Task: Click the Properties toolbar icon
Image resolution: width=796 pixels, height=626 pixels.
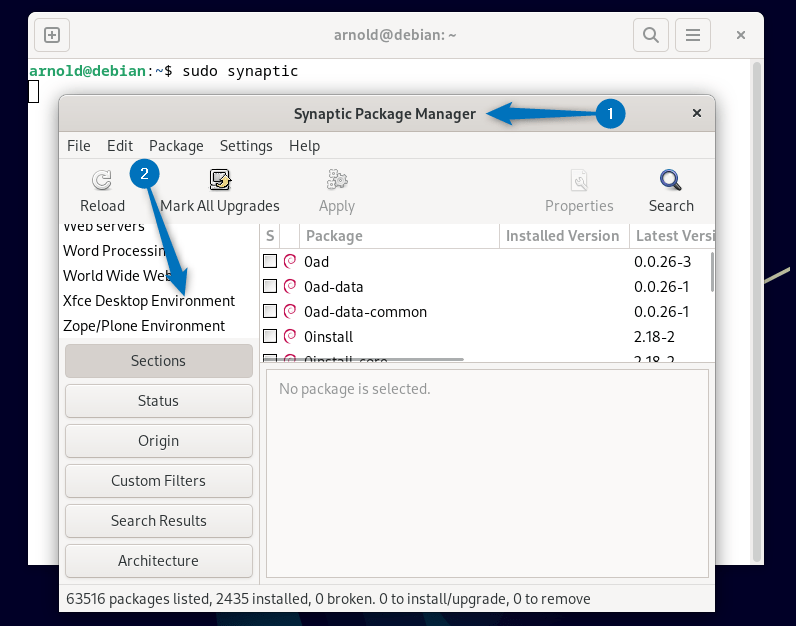Action: (579, 180)
